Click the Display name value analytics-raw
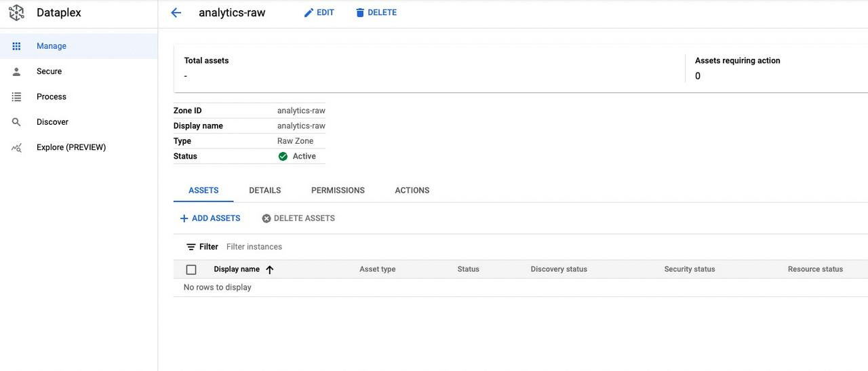The image size is (868, 371). click(x=301, y=126)
